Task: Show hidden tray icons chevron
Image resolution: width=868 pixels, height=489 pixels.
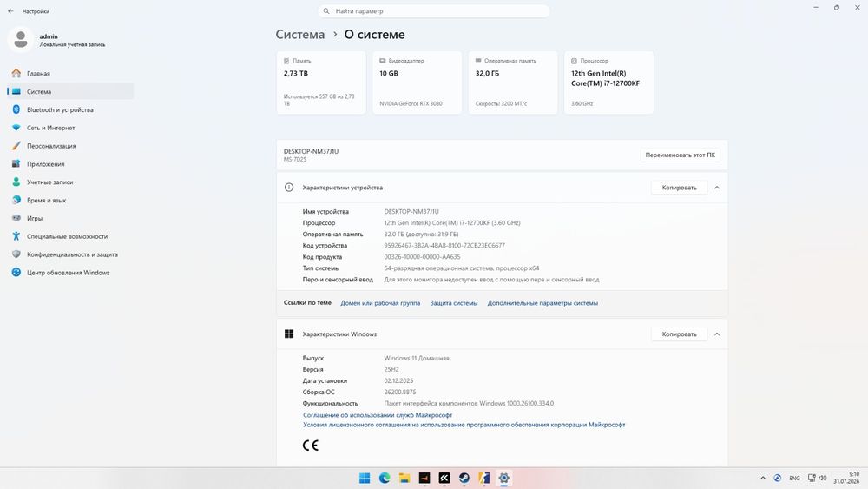Action: [x=763, y=478]
